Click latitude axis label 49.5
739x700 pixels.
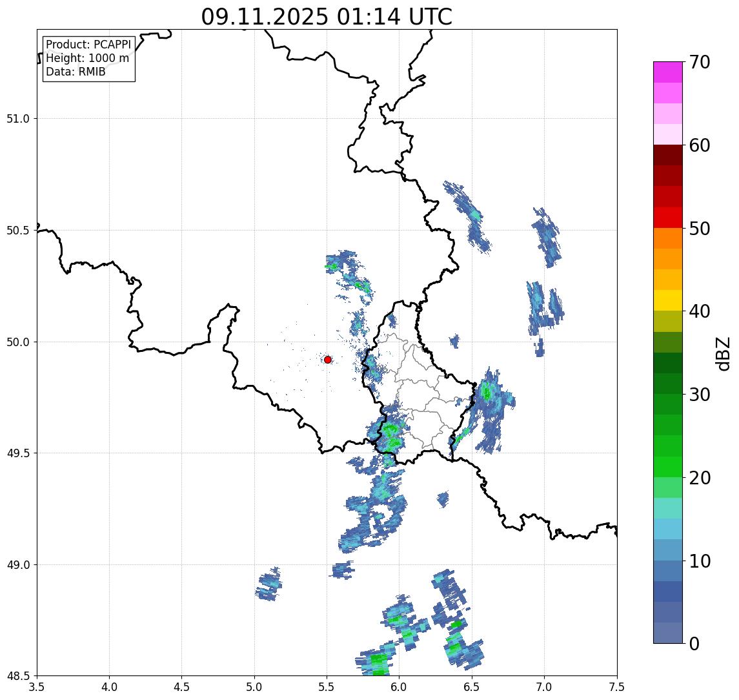[18, 453]
